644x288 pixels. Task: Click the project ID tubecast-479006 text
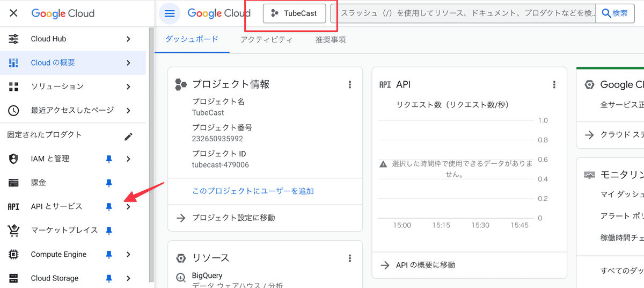tap(221, 165)
